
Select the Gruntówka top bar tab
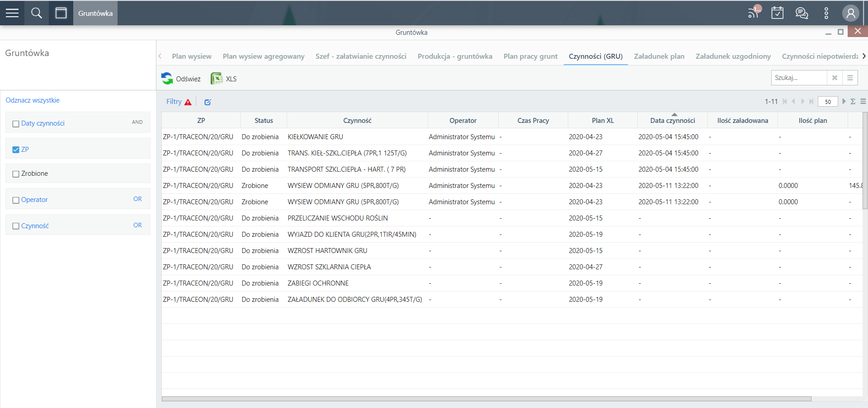[x=95, y=13]
